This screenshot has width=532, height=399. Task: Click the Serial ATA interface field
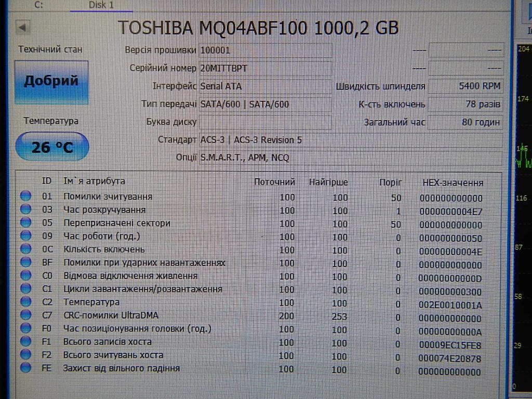pyautogui.click(x=265, y=86)
